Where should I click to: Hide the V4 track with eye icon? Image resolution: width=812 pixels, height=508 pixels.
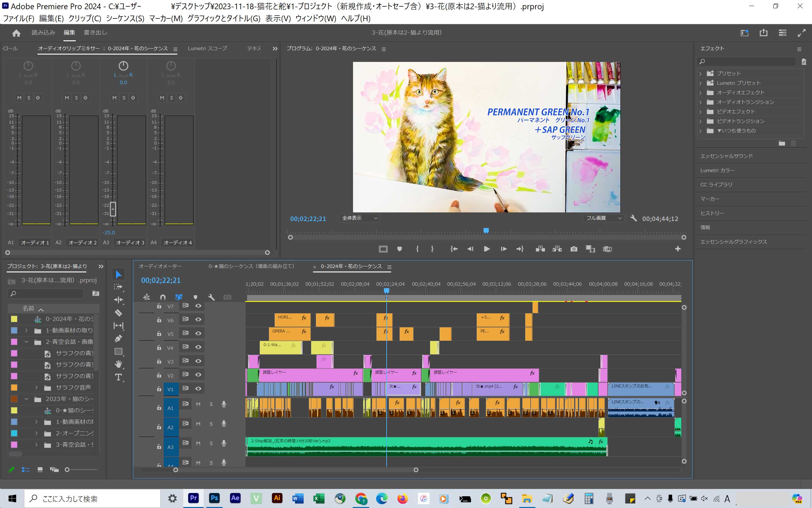click(x=198, y=347)
